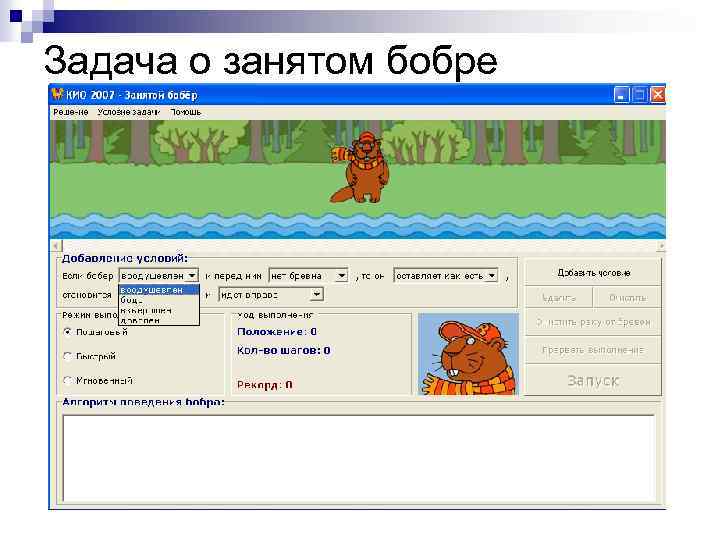720x540 pixels.
Task: Open the Решение menu
Action: (70, 112)
